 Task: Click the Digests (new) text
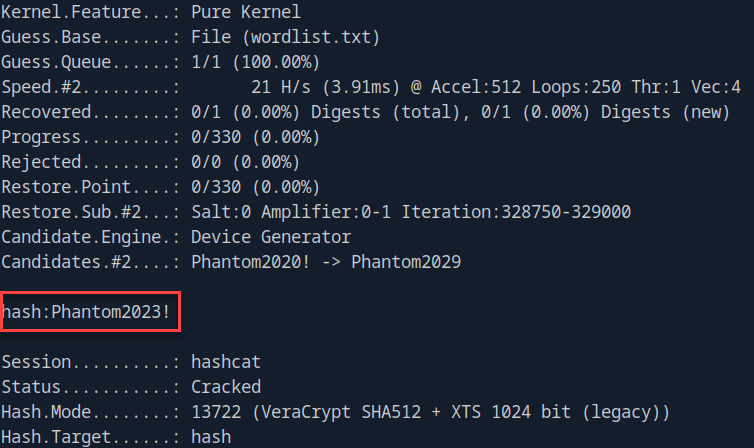[660, 113]
